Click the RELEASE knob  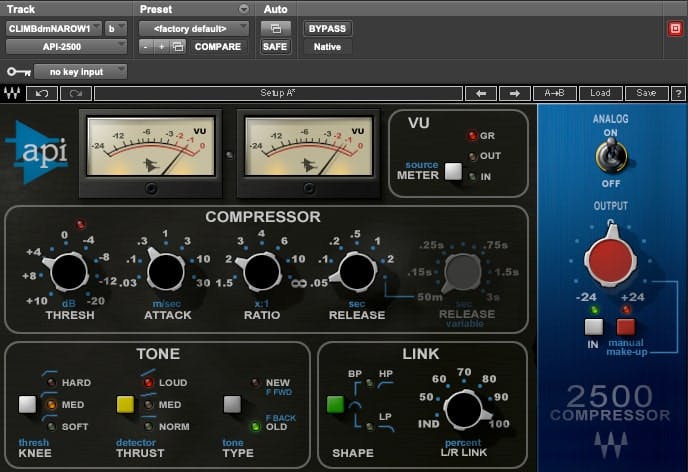point(357,272)
